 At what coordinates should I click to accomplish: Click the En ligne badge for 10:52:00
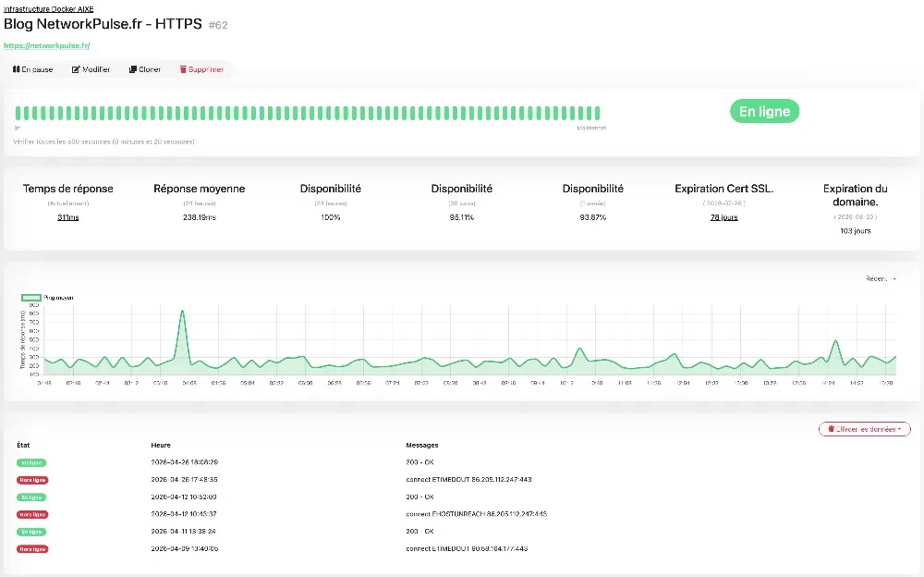(x=31, y=497)
